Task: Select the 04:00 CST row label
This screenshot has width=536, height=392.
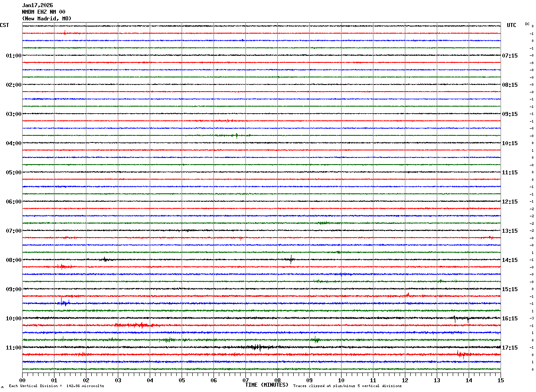Action: pyautogui.click(x=14, y=143)
